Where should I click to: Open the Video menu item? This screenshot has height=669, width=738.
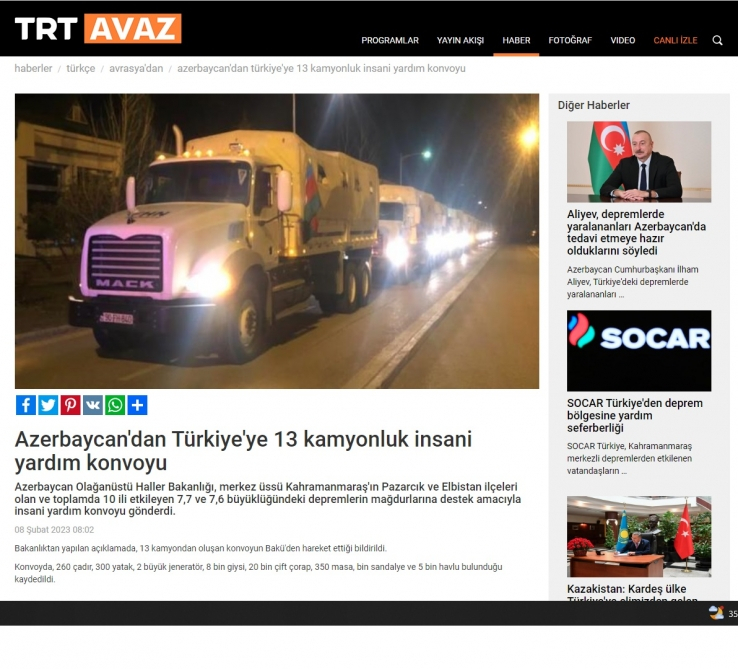(623, 40)
